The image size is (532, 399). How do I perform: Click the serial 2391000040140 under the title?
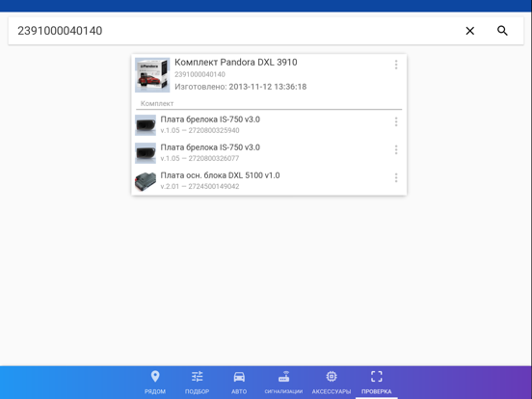pos(199,74)
